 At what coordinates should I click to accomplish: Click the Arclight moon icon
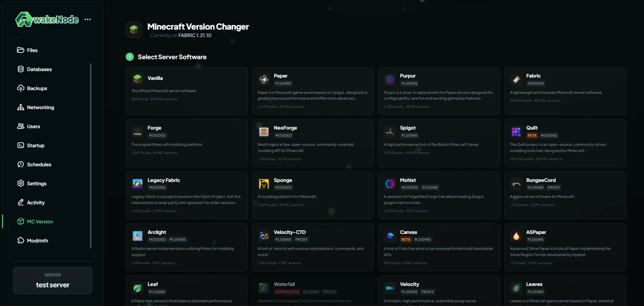point(138,236)
